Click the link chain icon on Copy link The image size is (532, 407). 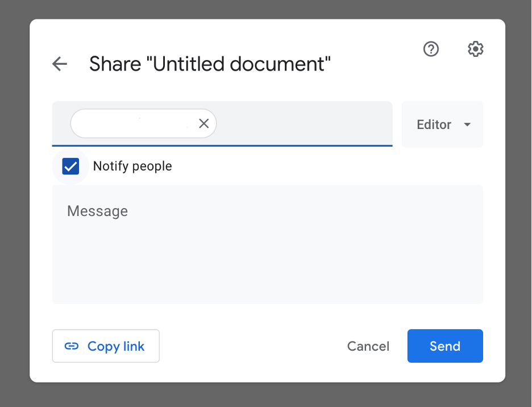click(72, 346)
